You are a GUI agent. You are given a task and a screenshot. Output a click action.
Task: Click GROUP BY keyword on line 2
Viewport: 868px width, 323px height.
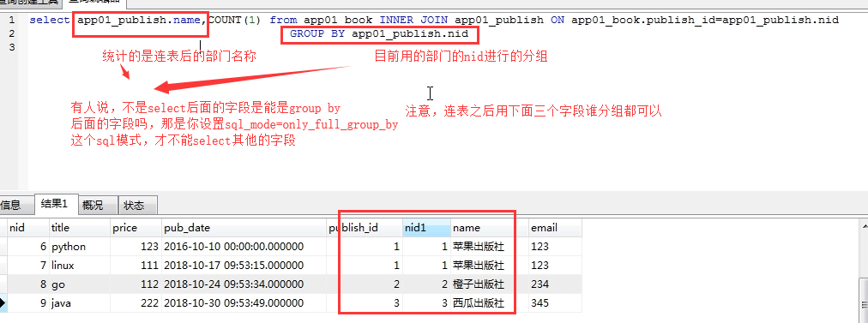[318, 33]
